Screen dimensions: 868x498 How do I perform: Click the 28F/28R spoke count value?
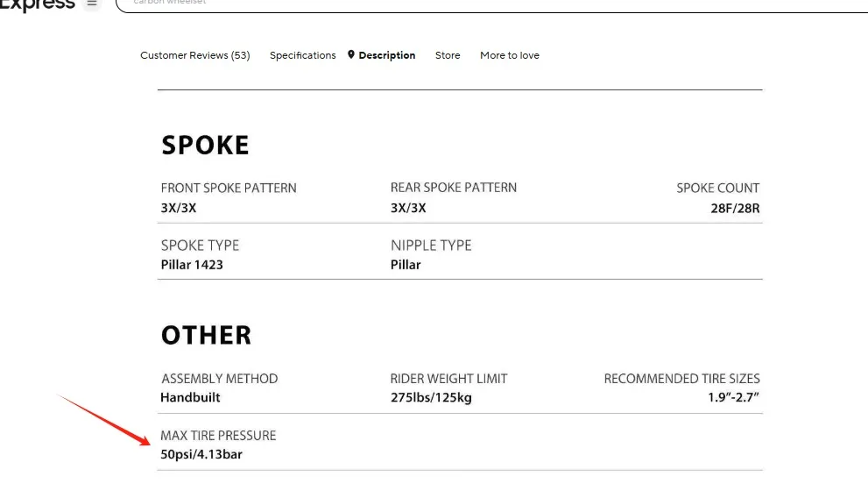click(735, 209)
